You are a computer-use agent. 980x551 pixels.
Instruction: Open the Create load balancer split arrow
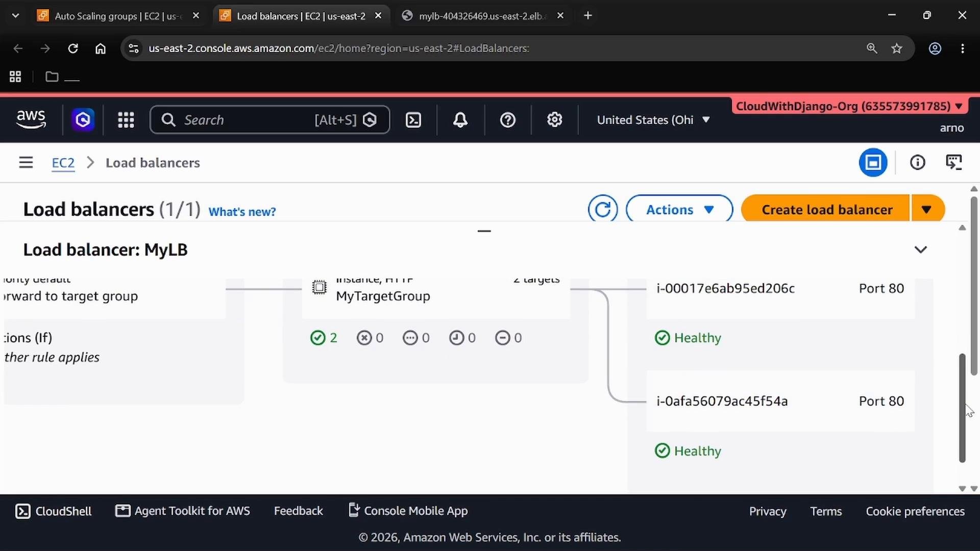[x=927, y=209]
